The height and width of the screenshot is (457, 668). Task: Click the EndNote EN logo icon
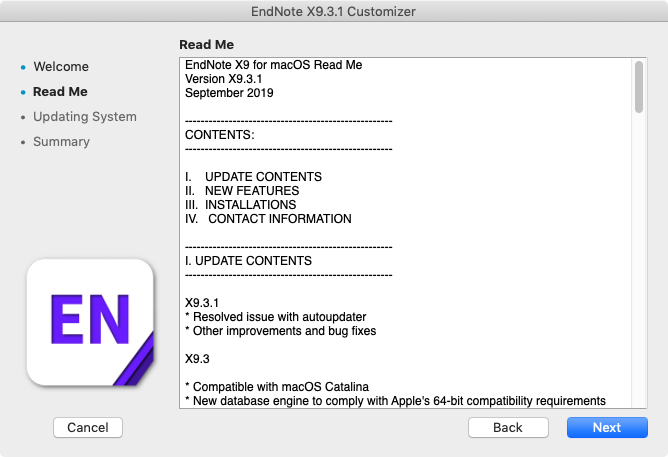tap(90, 322)
